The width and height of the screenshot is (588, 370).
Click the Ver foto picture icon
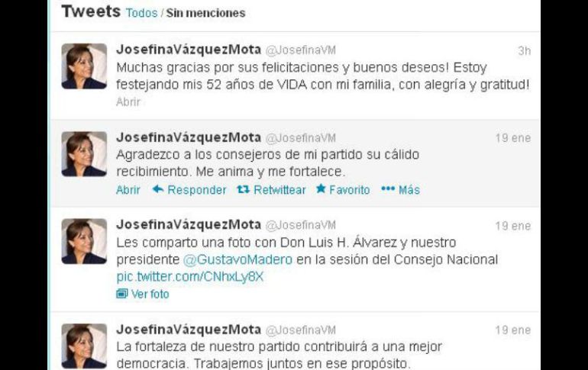[122, 294]
